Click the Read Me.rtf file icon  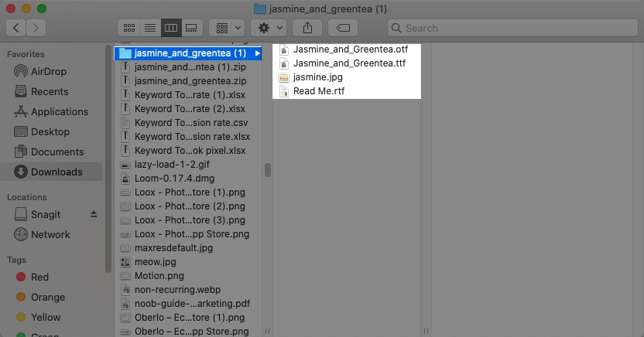284,91
